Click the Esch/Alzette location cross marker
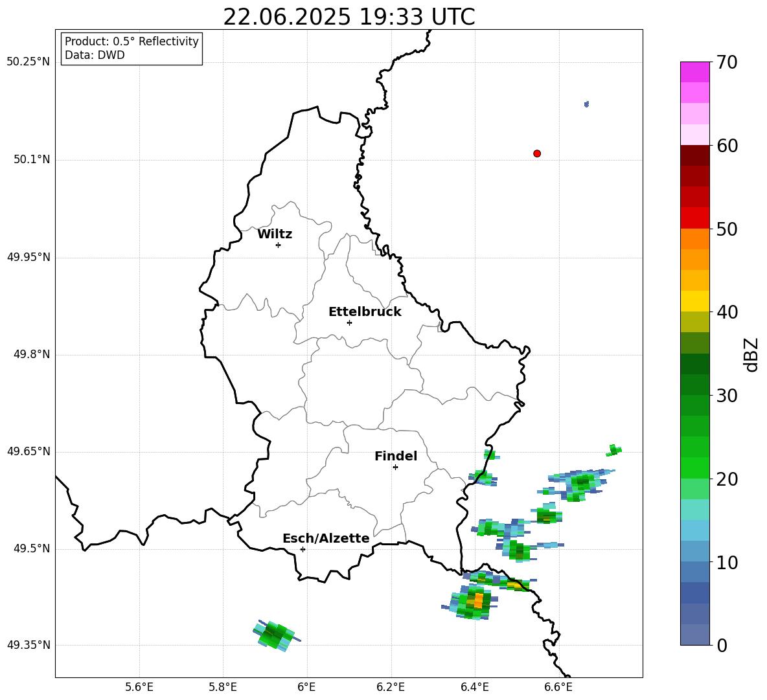 303,549
